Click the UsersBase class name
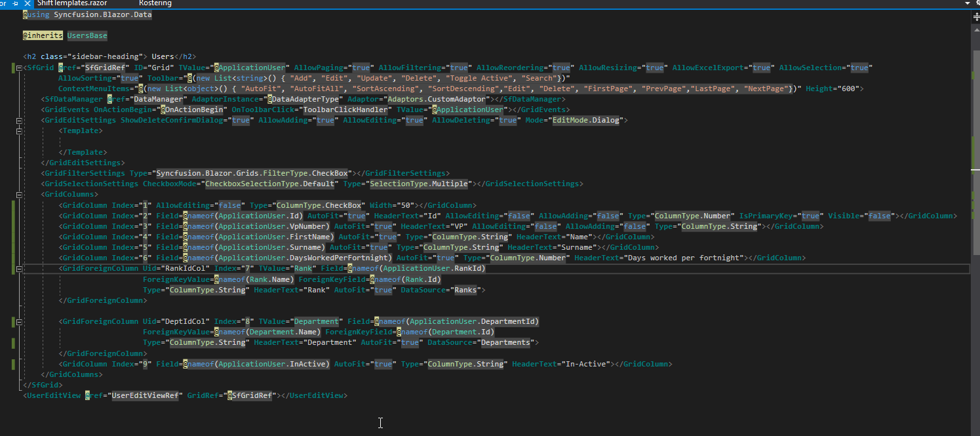 click(87, 35)
